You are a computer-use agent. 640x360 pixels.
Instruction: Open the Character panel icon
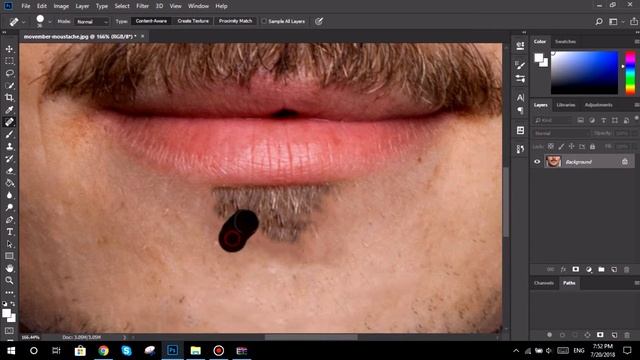(520, 98)
